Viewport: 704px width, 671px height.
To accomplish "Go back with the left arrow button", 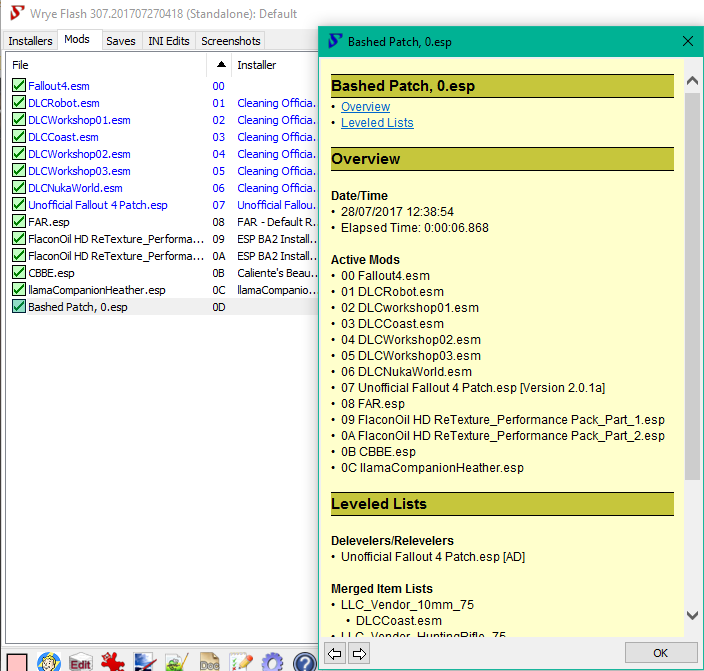I will click(334, 653).
